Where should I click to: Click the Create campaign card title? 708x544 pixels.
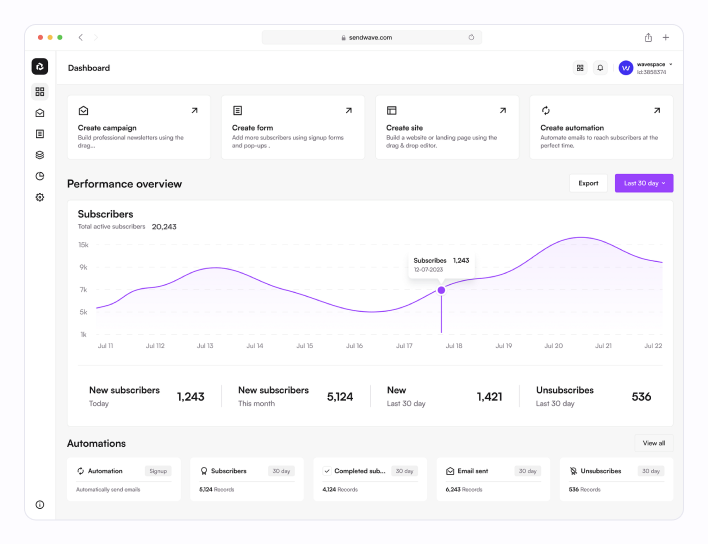point(107,128)
